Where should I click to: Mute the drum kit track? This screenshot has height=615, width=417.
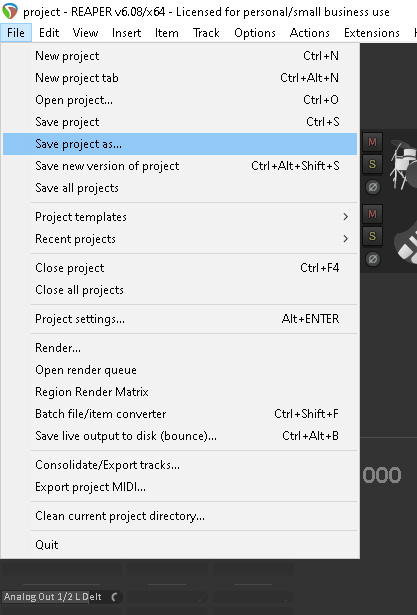(372, 142)
